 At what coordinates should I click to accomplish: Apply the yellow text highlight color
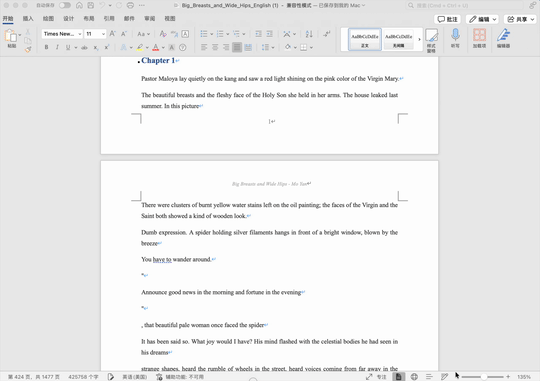coord(140,47)
